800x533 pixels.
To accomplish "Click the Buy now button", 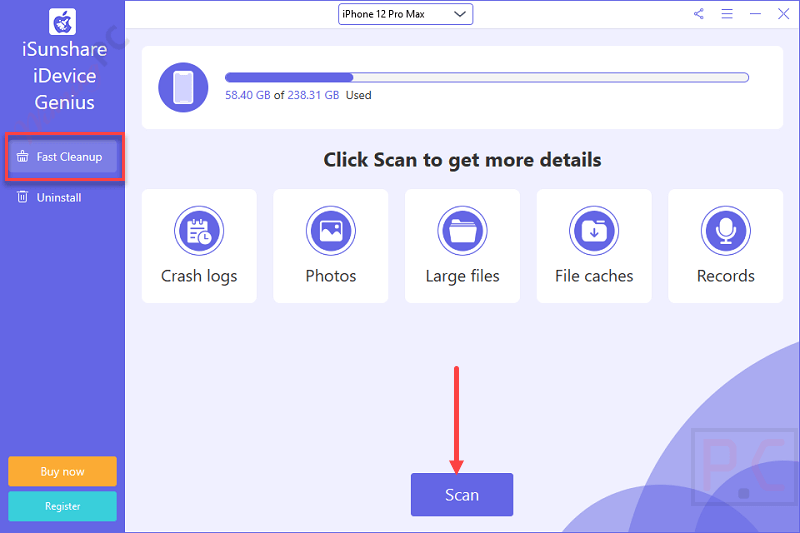I will click(62, 471).
